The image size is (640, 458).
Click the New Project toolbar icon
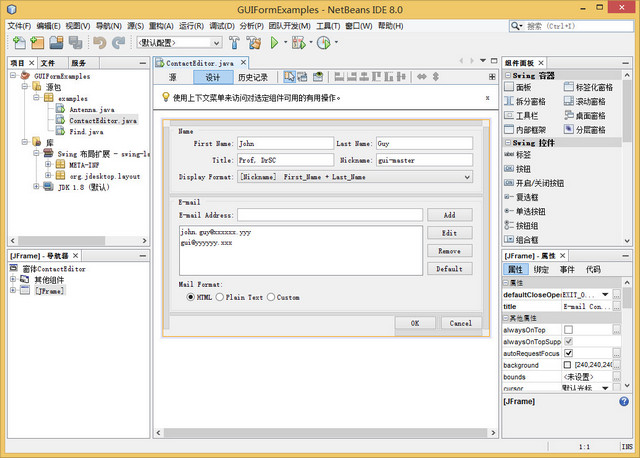[39, 43]
